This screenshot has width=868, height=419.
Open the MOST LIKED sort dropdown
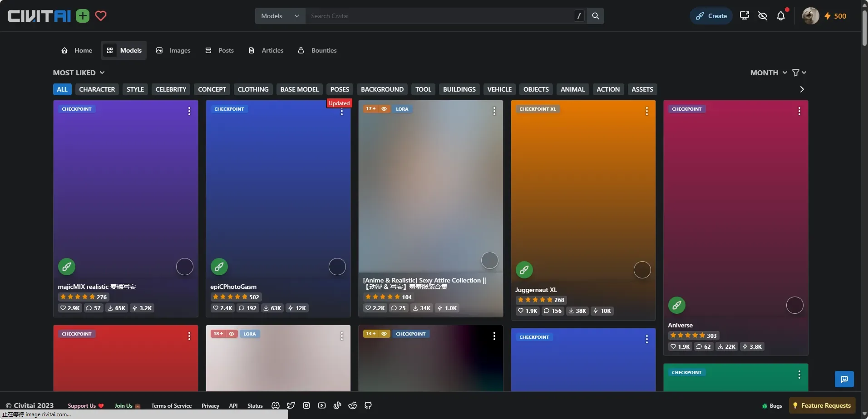pyautogui.click(x=79, y=73)
